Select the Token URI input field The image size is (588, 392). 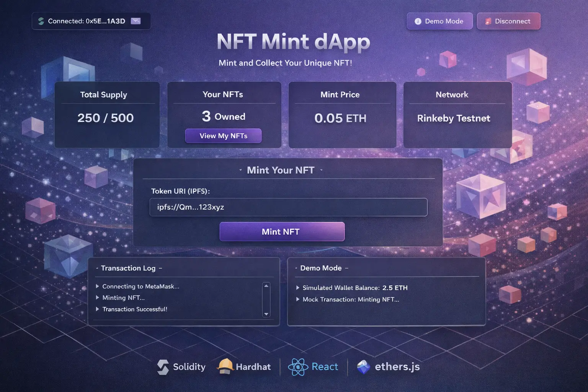click(288, 207)
